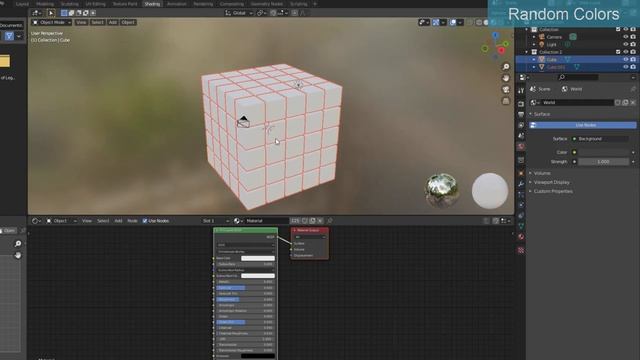Disable Cube render camera icon

coord(633,59)
